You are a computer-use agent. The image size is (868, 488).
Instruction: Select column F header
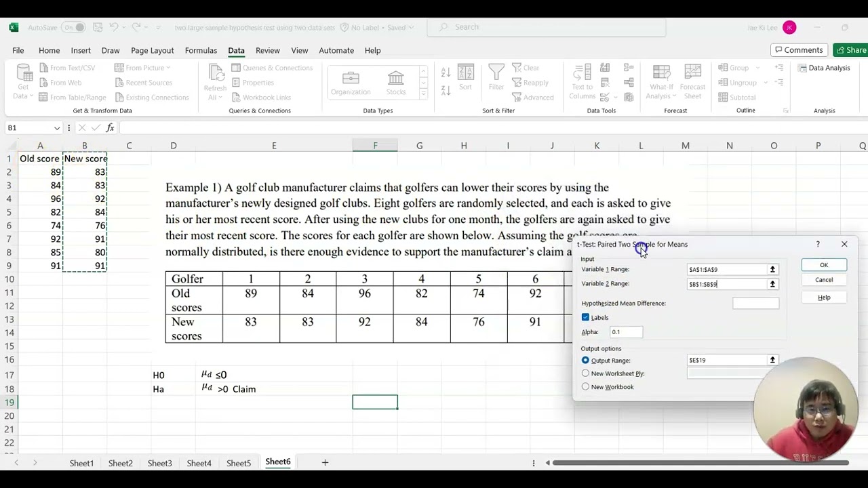pos(375,146)
